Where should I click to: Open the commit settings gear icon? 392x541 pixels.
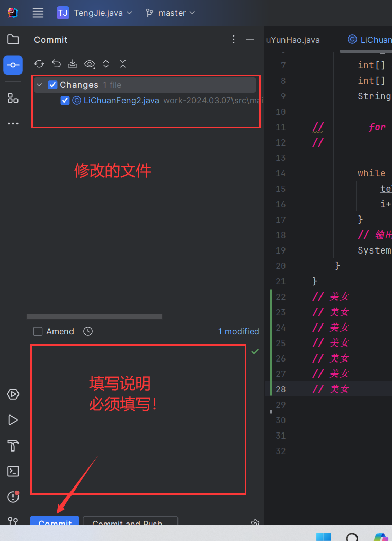tap(255, 522)
